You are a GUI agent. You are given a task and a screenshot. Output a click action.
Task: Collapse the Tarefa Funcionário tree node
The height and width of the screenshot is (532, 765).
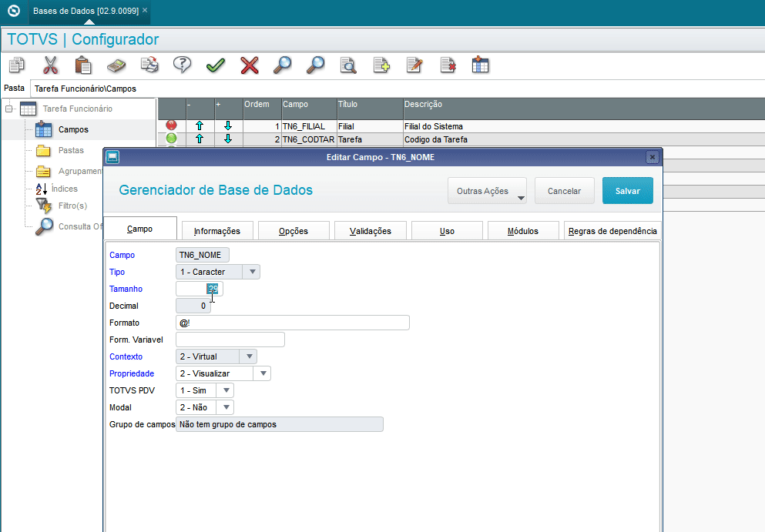(8, 109)
